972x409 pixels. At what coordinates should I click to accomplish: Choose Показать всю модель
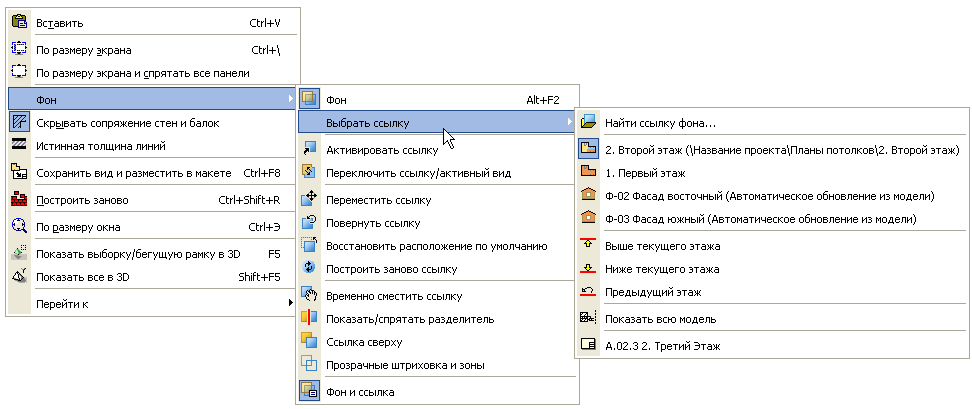[772, 319]
